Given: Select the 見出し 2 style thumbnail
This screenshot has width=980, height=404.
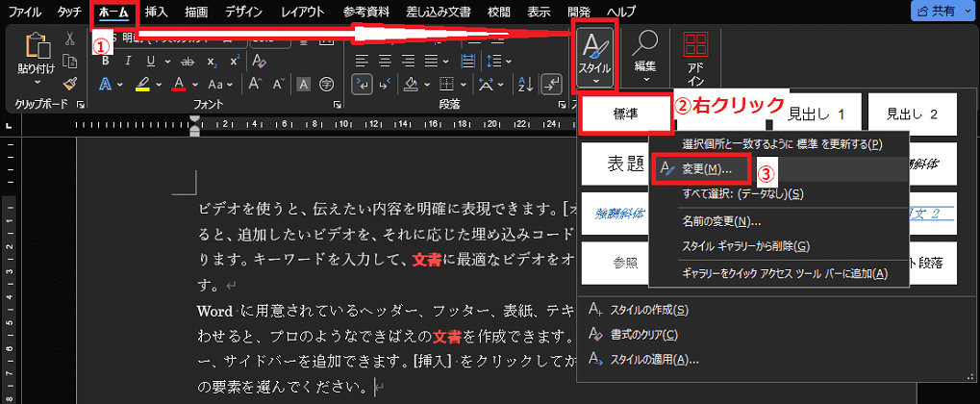Looking at the screenshot, I should pos(911,114).
